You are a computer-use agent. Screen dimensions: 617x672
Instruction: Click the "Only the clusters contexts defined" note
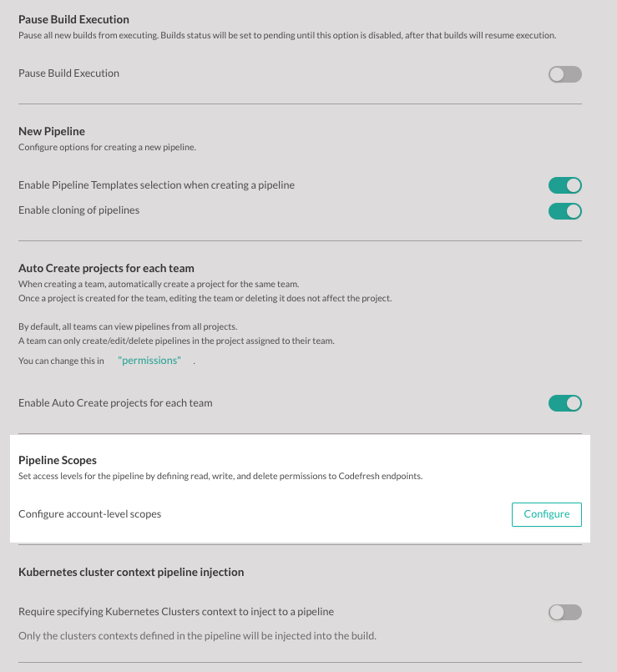(x=197, y=636)
